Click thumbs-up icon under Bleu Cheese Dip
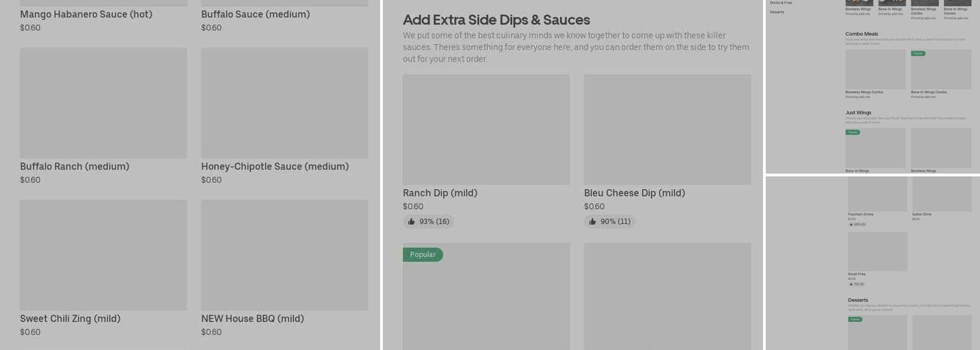The image size is (980, 350). [593, 222]
